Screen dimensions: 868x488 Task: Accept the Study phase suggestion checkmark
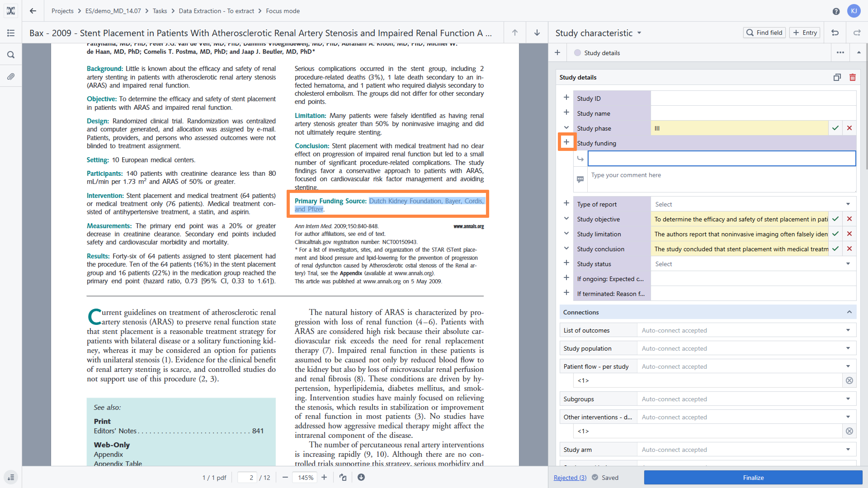(835, 128)
